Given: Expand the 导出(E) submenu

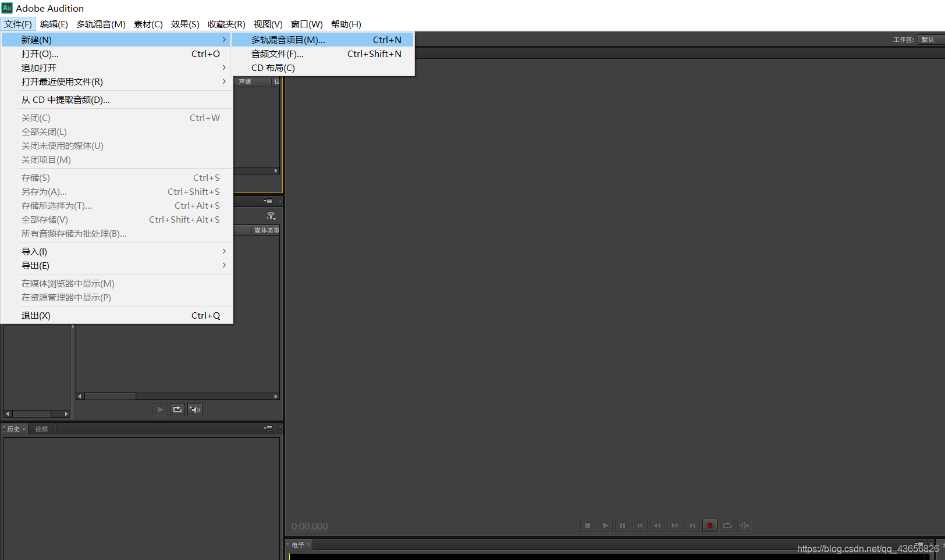Looking at the screenshot, I should (116, 265).
